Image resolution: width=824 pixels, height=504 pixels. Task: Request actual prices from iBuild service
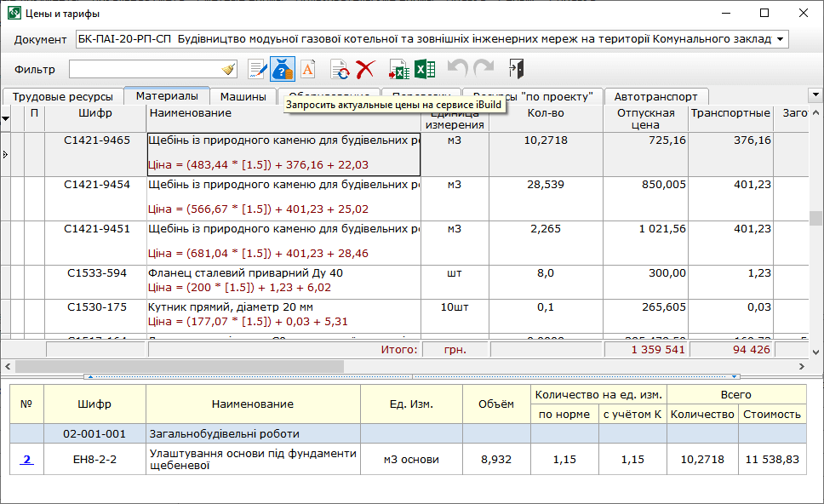[282, 69]
